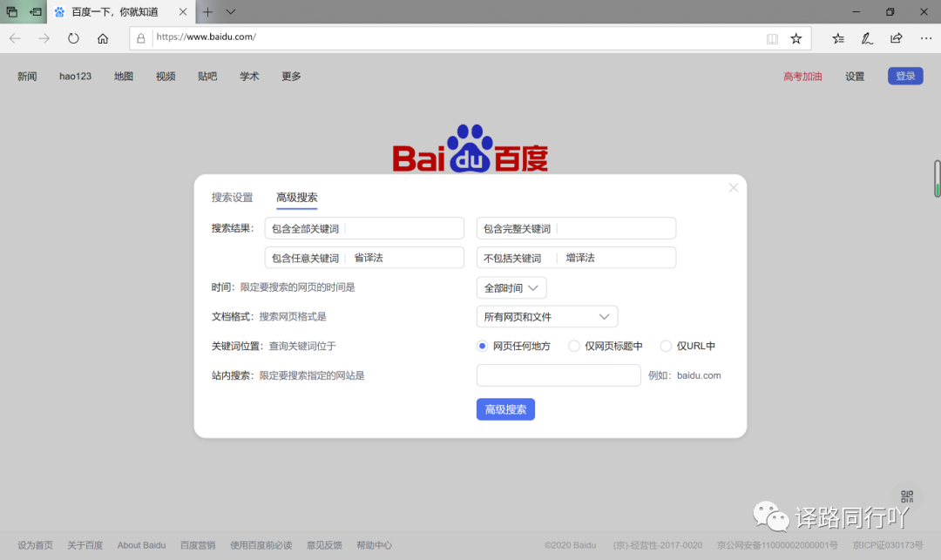Open the browser more options ellipsis
Image resolution: width=941 pixels, height=560 pixels.
(926, 38)
